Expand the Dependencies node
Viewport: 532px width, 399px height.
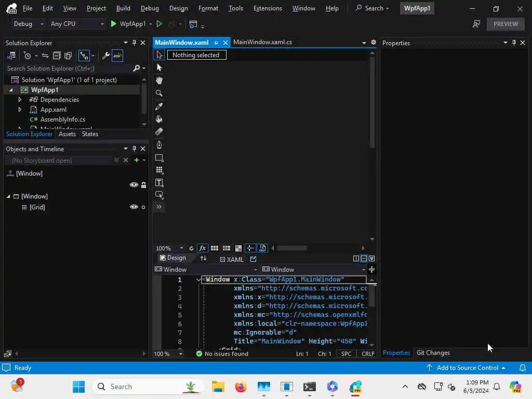click(x=20, y=100)
